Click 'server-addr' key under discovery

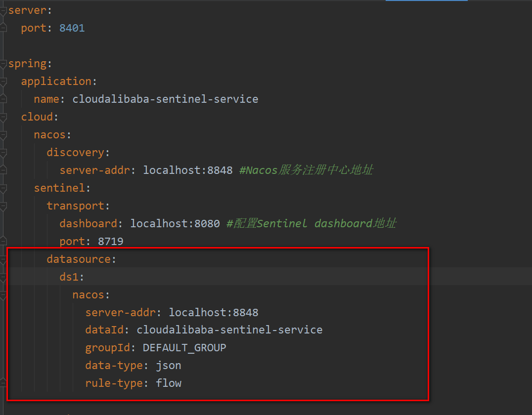tap(95, 170)
